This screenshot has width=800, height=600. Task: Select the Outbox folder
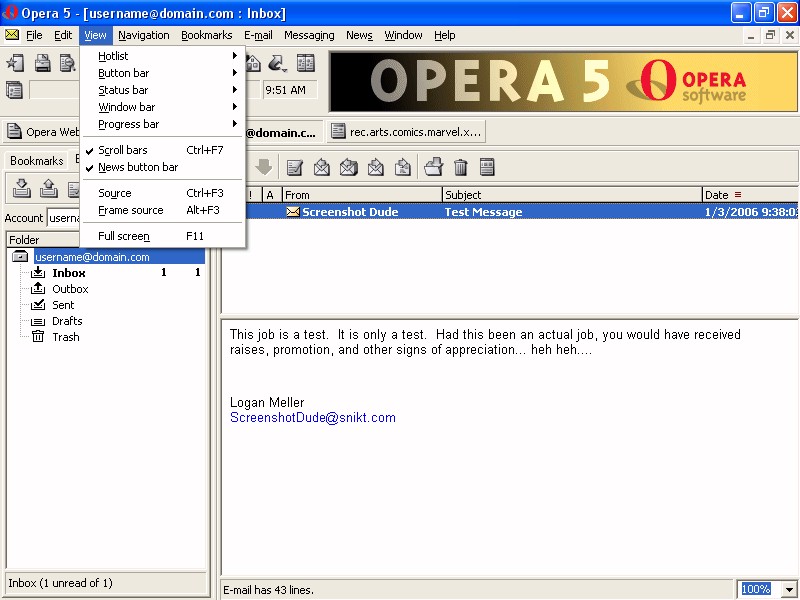pyautogui.click(x=70, y=289)
